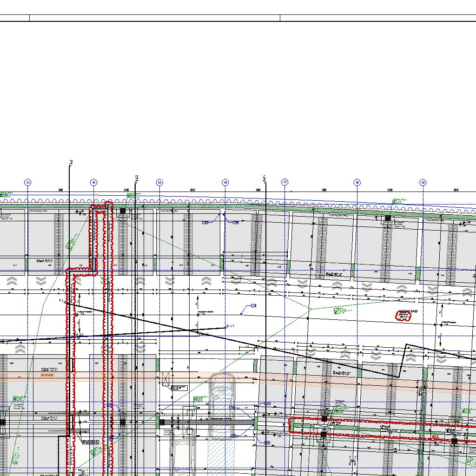Pick the grid bubble numbered 17

point(285,182)
